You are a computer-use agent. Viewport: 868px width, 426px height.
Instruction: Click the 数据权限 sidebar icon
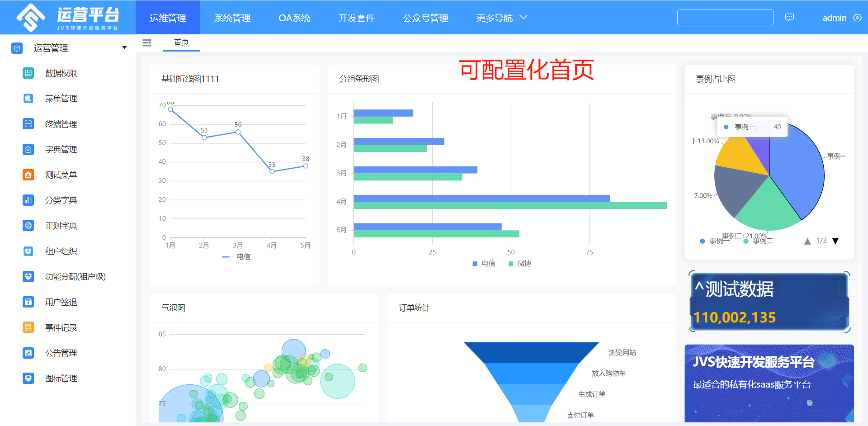coord(28,73)
